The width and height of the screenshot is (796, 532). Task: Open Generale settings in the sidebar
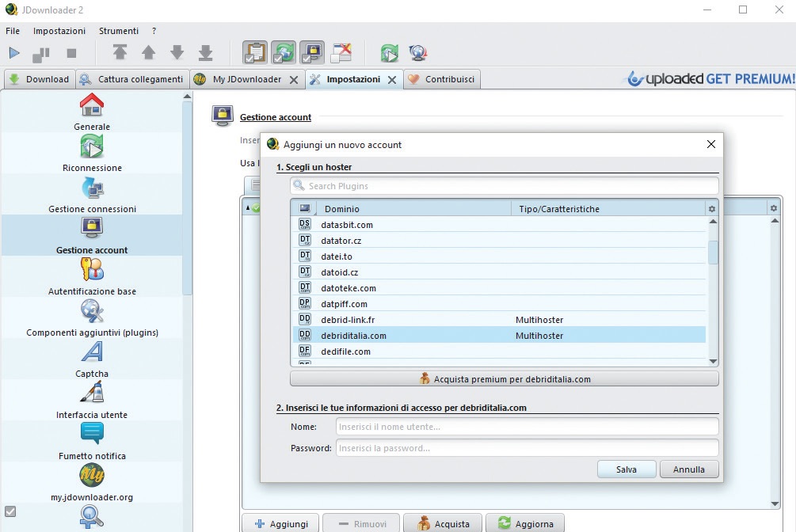(x=92, y=112)
